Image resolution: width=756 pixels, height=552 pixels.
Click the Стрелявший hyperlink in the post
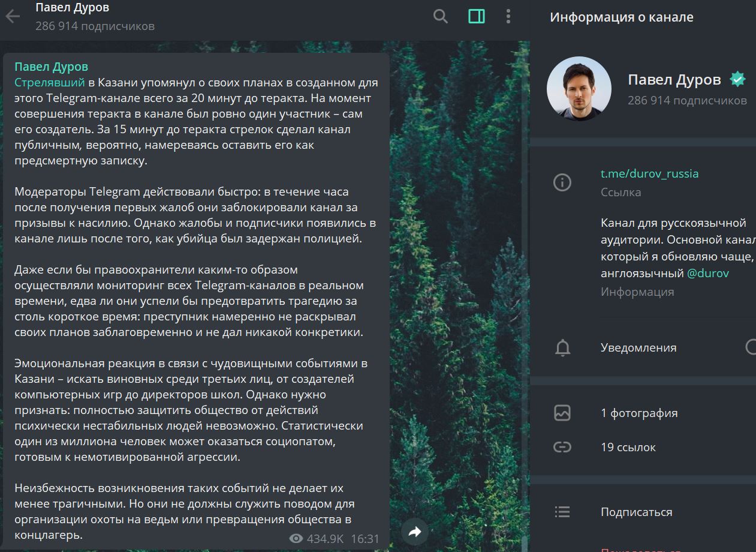(x=50, y=82)
